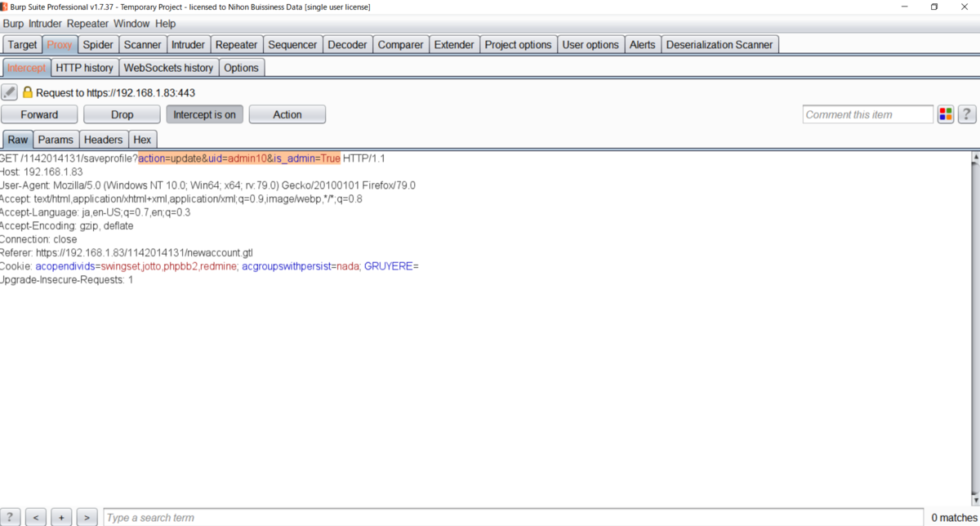
Task: Click the plus search options button
Action: point(61,517)
